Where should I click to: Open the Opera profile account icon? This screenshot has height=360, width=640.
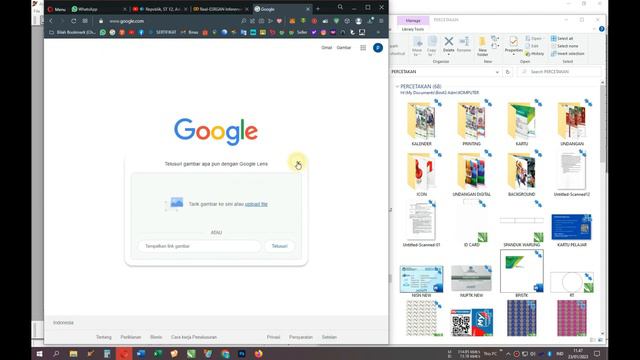tap(358, 21)
